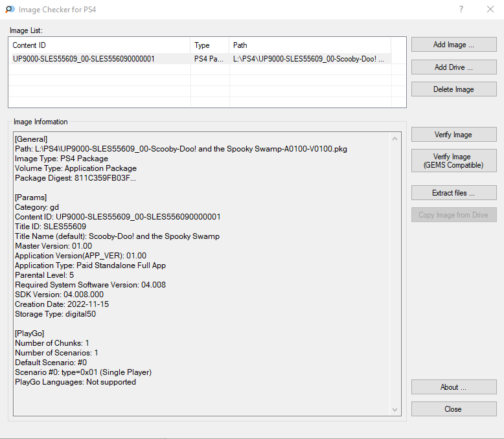Image resolution: width=504 pixels, height=439 pixels.
Task: Click the question mark help button
Action: [461, 9]
